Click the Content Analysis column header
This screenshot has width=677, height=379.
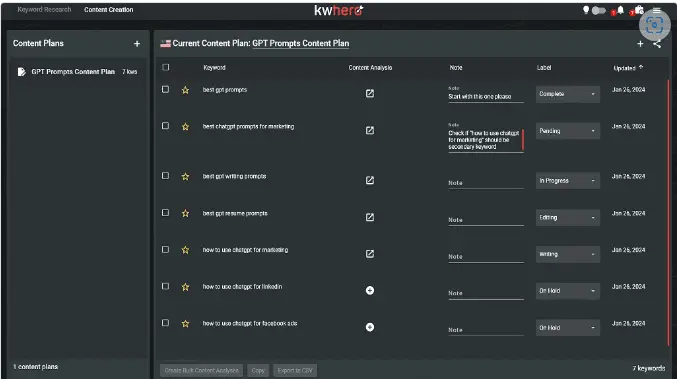[370, 68]
